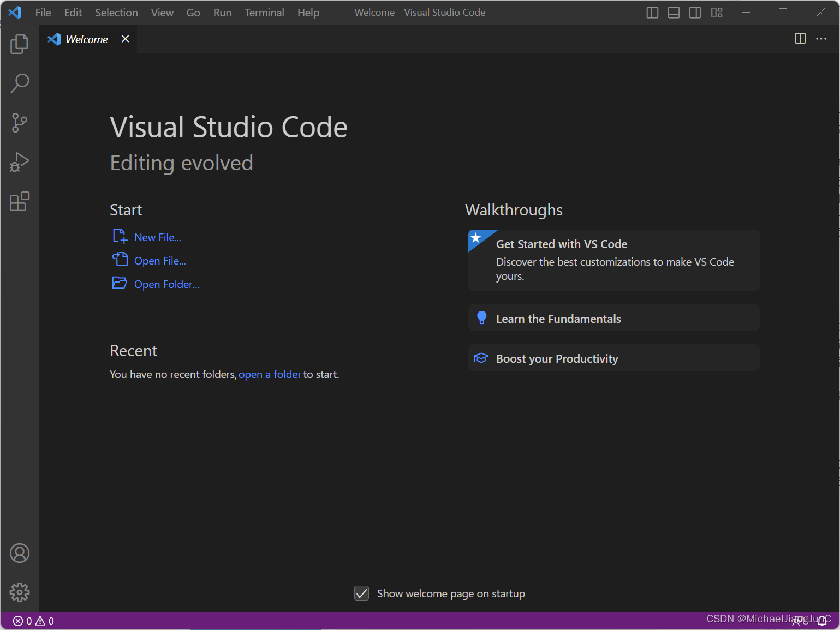Click the star badge on Get Started card

coord(476,238)
